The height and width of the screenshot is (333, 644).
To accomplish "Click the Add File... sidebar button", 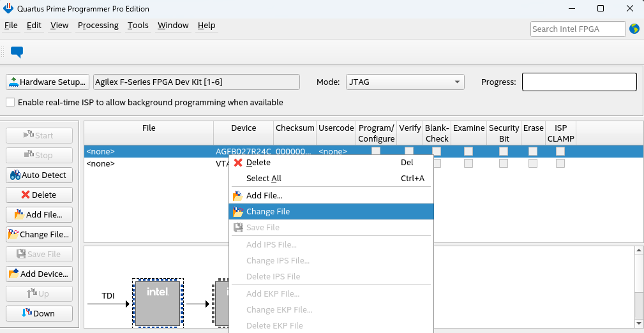I will click(39, 215).
